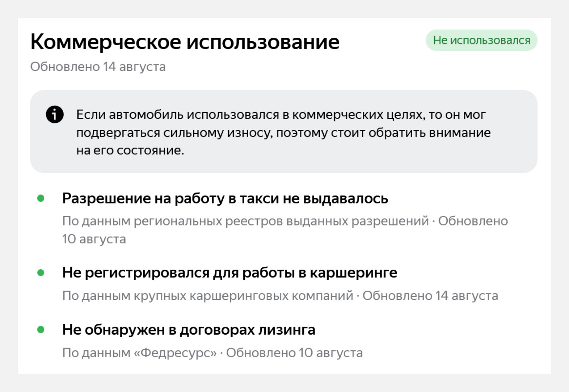Click the text 'Если автомобиль использовался в коммерческих целях'
This screenshot has width=569, height=392.
(250, 115)
